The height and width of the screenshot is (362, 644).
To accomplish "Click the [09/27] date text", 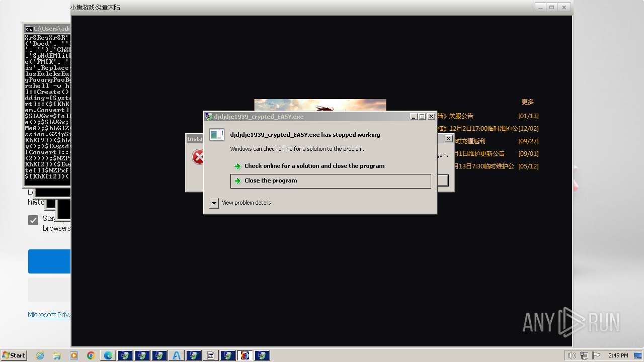I will (528, 141).
